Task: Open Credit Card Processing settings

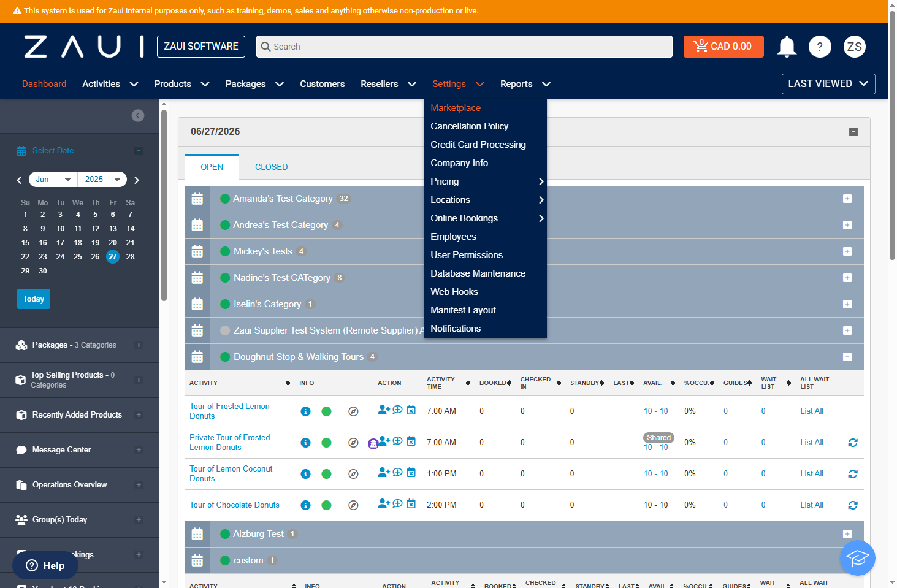Action: coord(478,145)
